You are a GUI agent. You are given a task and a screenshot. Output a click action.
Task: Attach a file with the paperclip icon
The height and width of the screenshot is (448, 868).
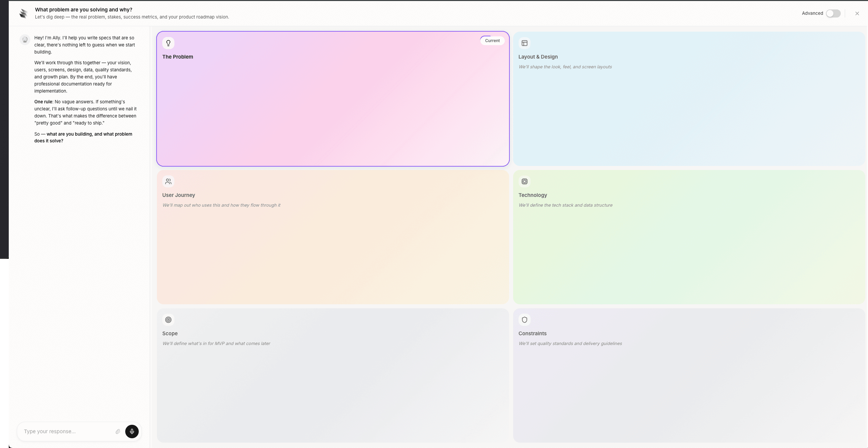tap(118, 432)
